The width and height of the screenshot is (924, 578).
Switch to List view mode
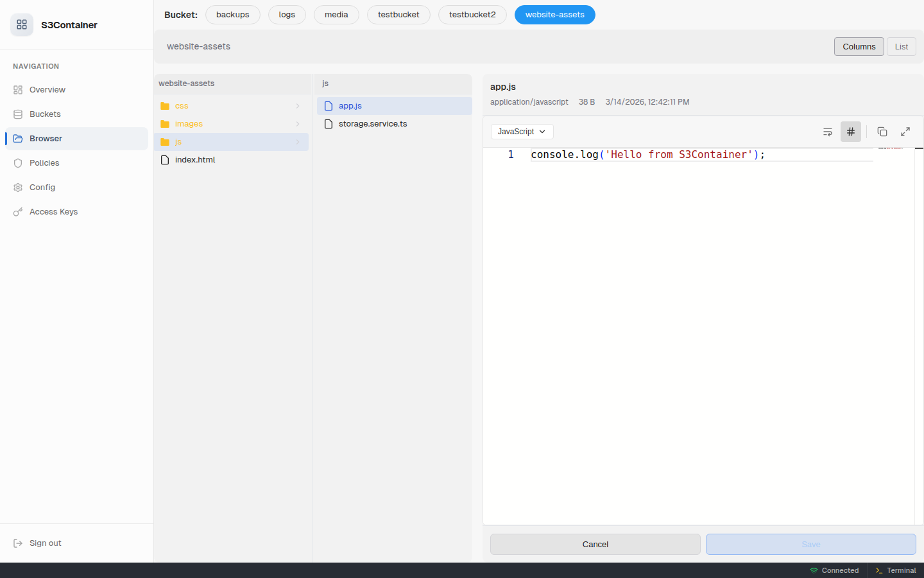click(x=901, y=46)
